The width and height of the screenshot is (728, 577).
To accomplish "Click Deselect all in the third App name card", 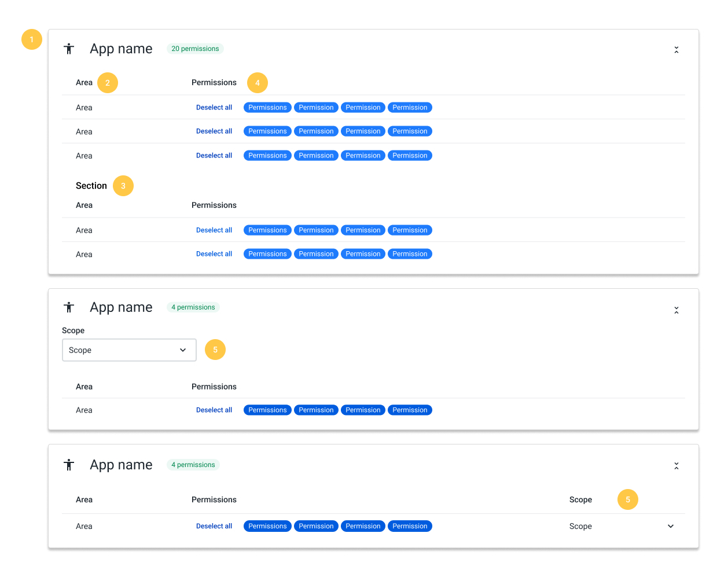I will coord(214,526).
